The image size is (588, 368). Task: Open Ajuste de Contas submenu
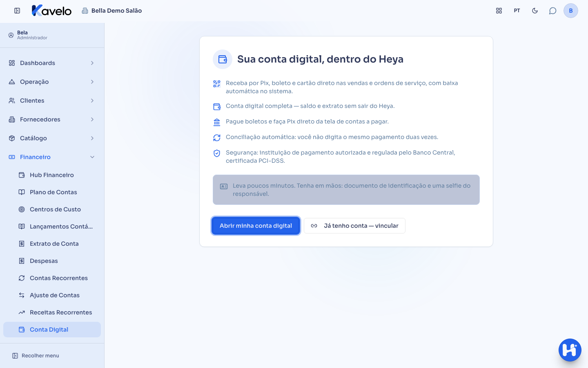[52, 295]
